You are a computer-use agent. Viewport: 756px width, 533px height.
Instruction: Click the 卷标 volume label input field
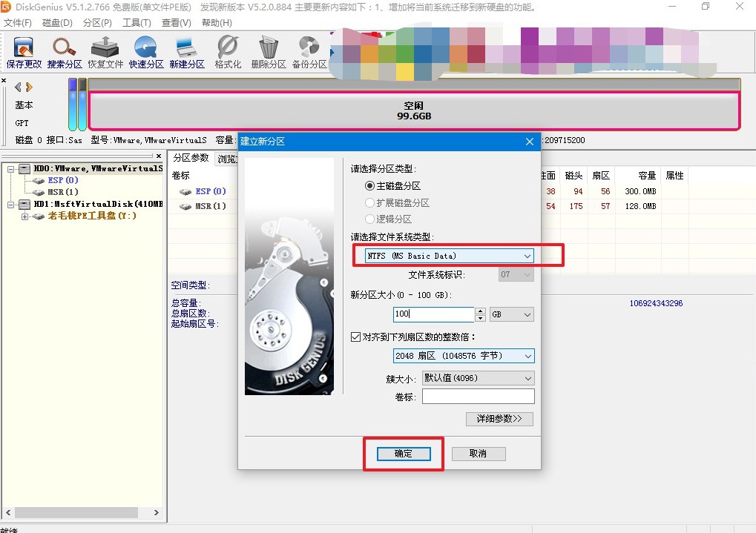pyautogui.click(x=479, y=397)
